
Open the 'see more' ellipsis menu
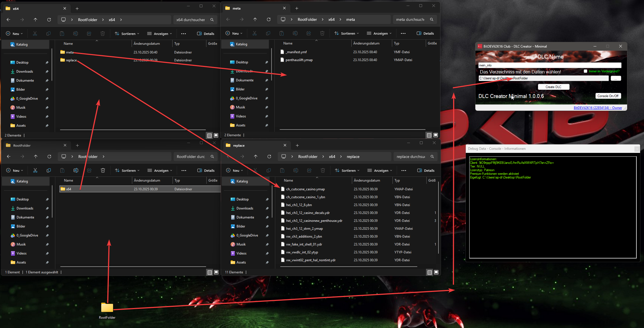[184, 34]
